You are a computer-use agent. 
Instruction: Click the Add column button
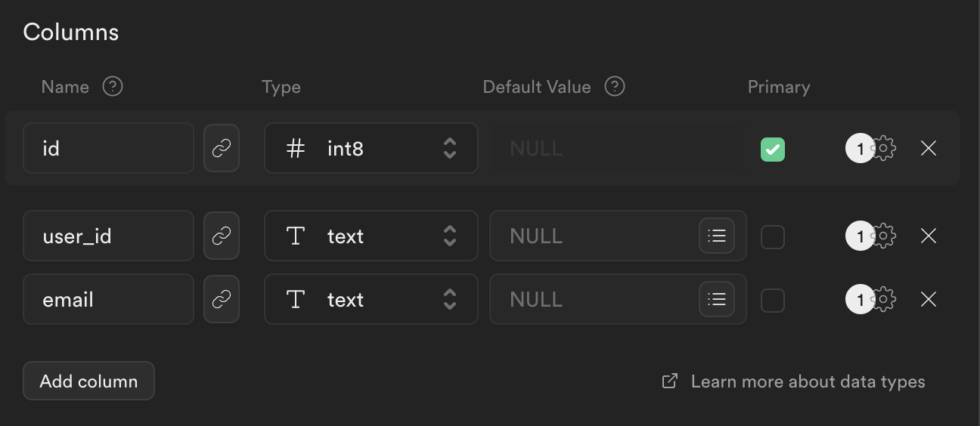[x=88, y=381]
